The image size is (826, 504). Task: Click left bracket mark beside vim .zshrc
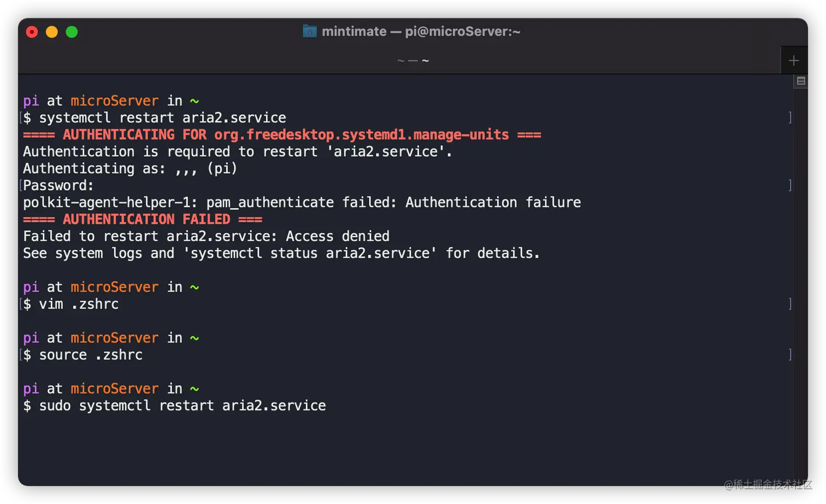[x=21, y=304]
